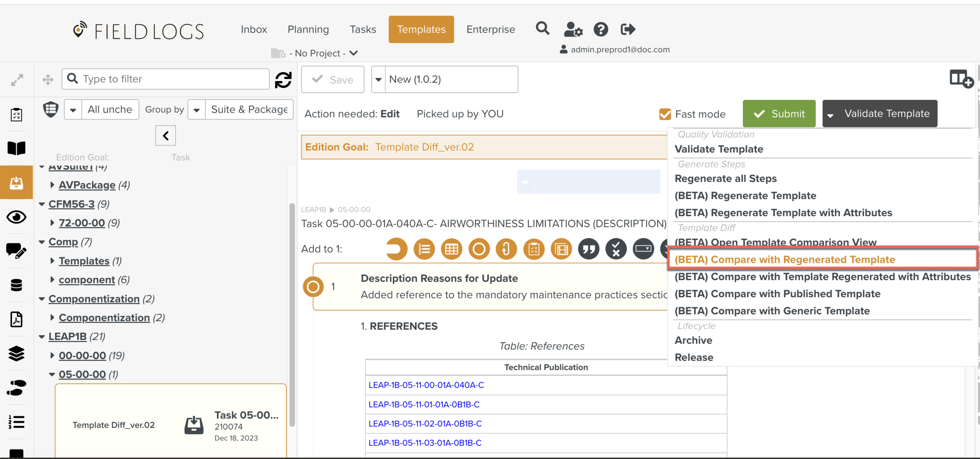This screenshot has width=980, height=459.
Task: Click the help question mark icon
Action: [x=601, y=29]
